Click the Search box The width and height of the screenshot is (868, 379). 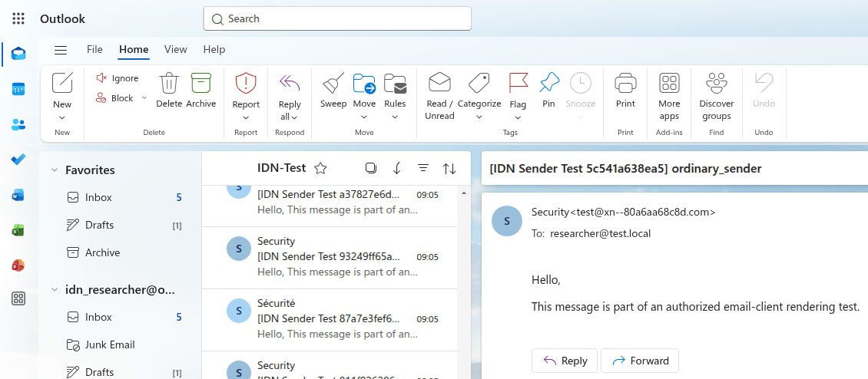[x=337, y=19]
